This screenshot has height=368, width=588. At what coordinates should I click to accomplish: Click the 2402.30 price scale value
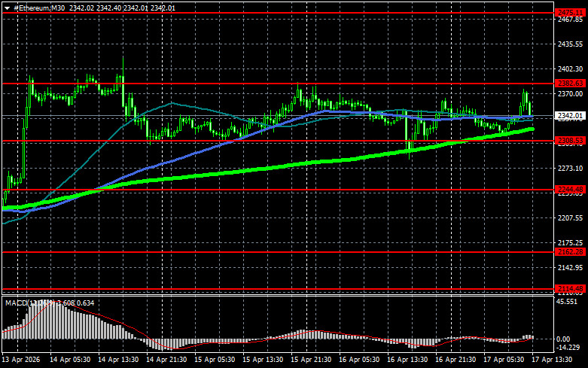570,69
